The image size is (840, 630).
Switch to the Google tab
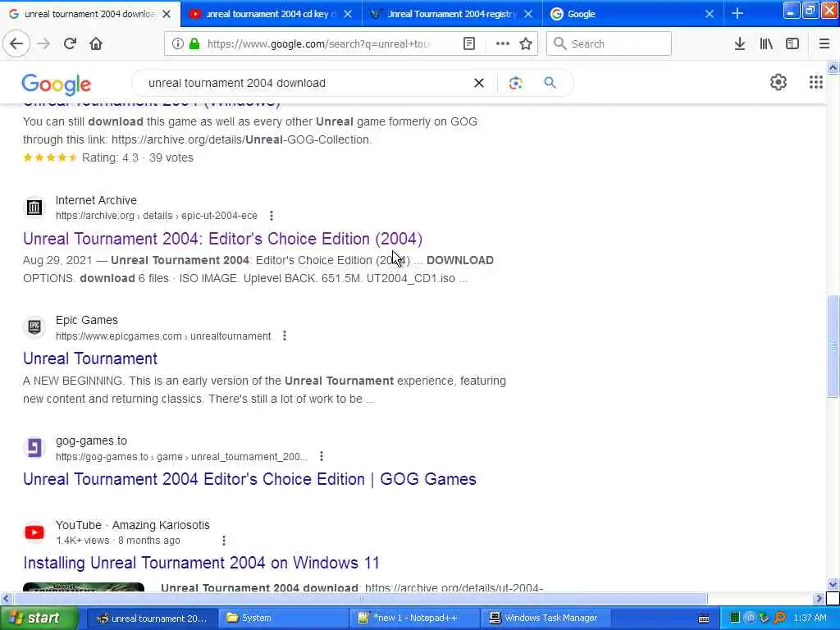[x=632, y=14]
